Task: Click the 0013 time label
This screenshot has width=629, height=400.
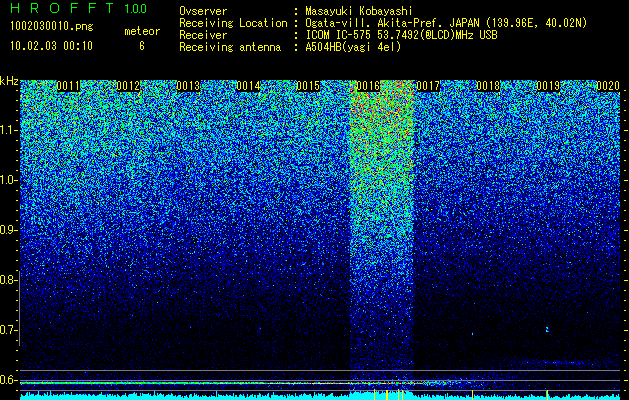Action: (x=188, y=86)
